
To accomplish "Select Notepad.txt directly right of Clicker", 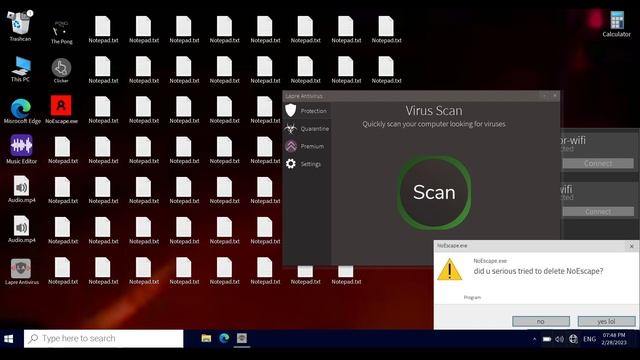I will click(x=103, y=70).
